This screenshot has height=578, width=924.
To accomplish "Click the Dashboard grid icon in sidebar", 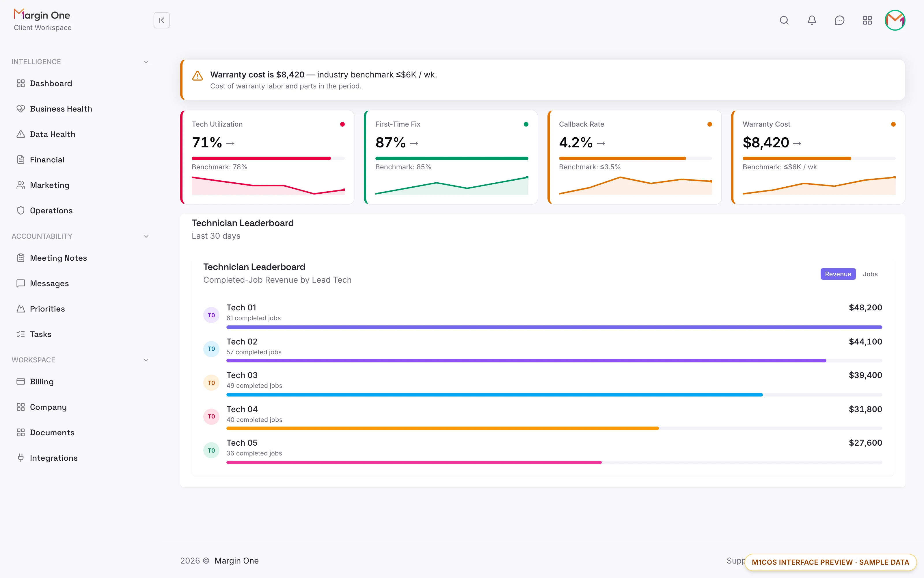I will coord(21,83).
